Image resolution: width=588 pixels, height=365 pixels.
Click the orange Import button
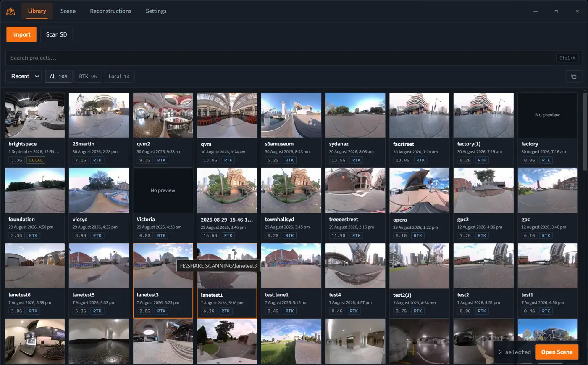coord(21,34)
